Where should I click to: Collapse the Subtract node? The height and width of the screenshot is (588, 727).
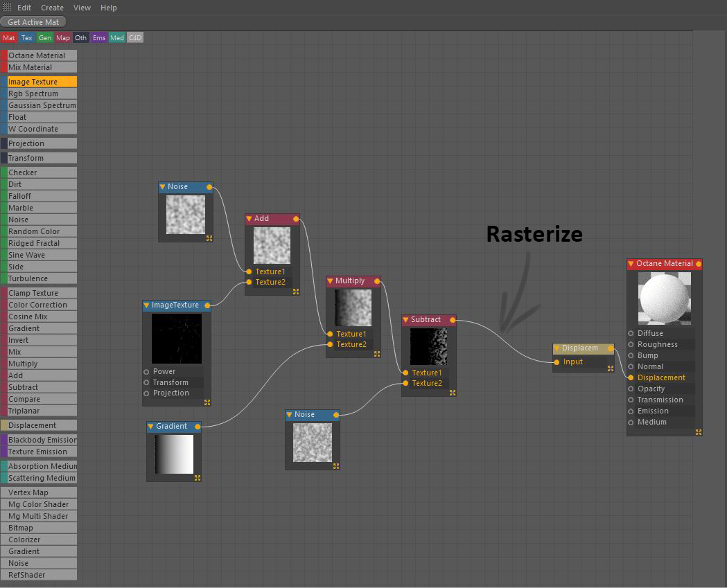405,320
